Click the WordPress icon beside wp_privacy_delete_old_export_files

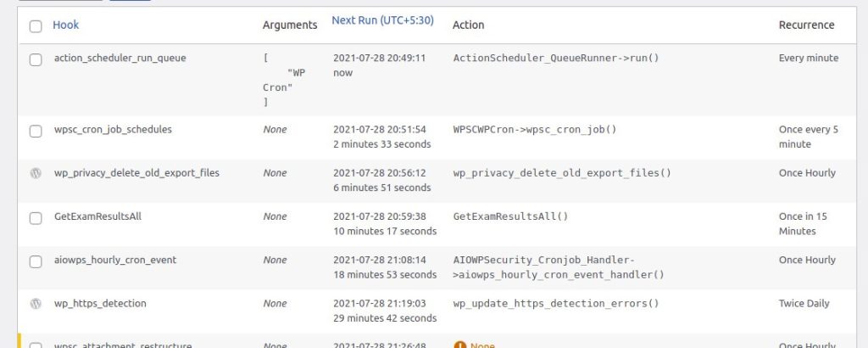pos(36,173)
